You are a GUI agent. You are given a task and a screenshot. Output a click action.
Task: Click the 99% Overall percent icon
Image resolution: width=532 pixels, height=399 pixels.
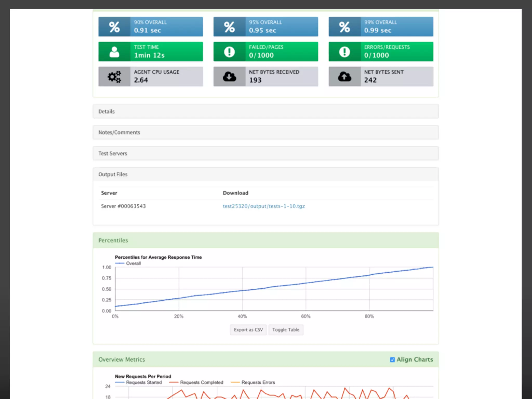pos(344,27)
